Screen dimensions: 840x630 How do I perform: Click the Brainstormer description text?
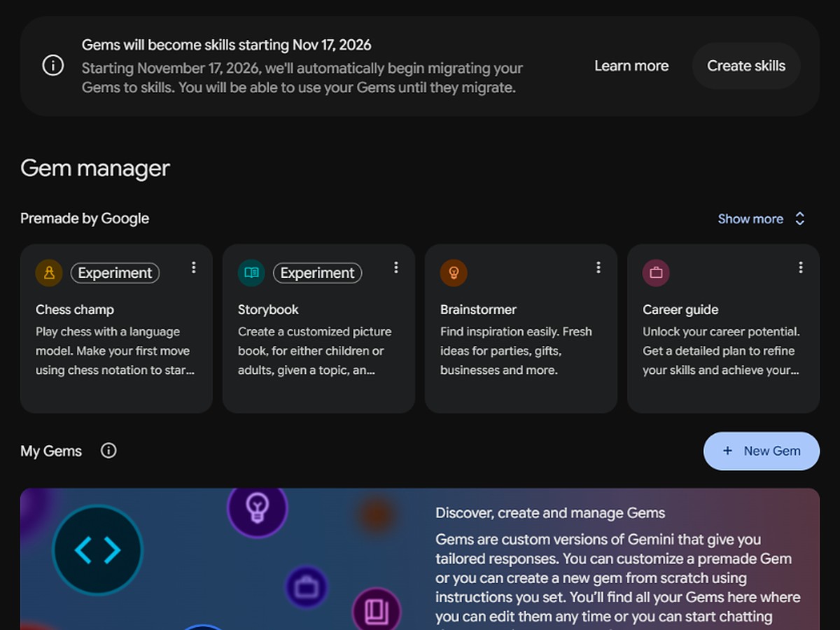pyautogui.click(x=516, y=351)
